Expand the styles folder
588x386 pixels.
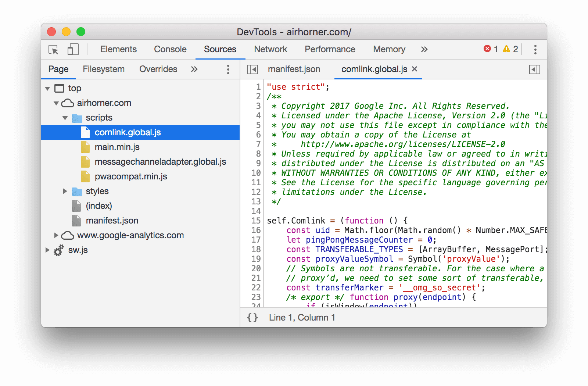point(65,191)
